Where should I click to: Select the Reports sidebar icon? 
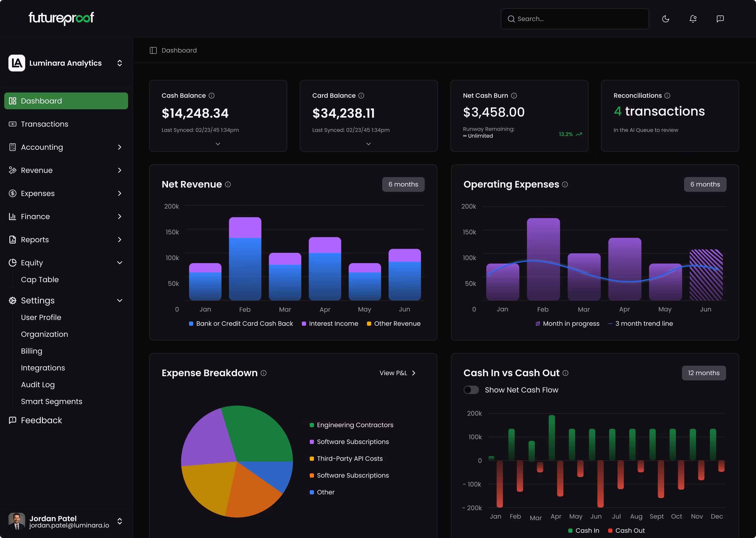click(x=13, y=240)
